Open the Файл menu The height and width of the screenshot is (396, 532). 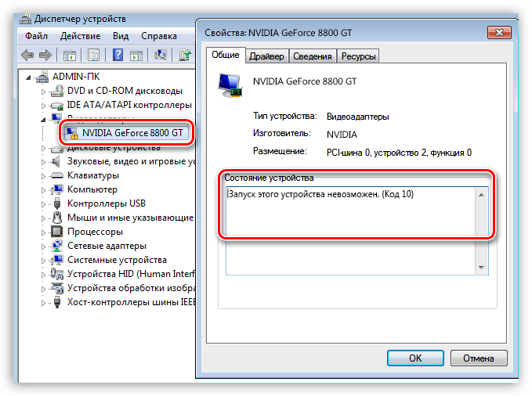(x=36, y=36)
